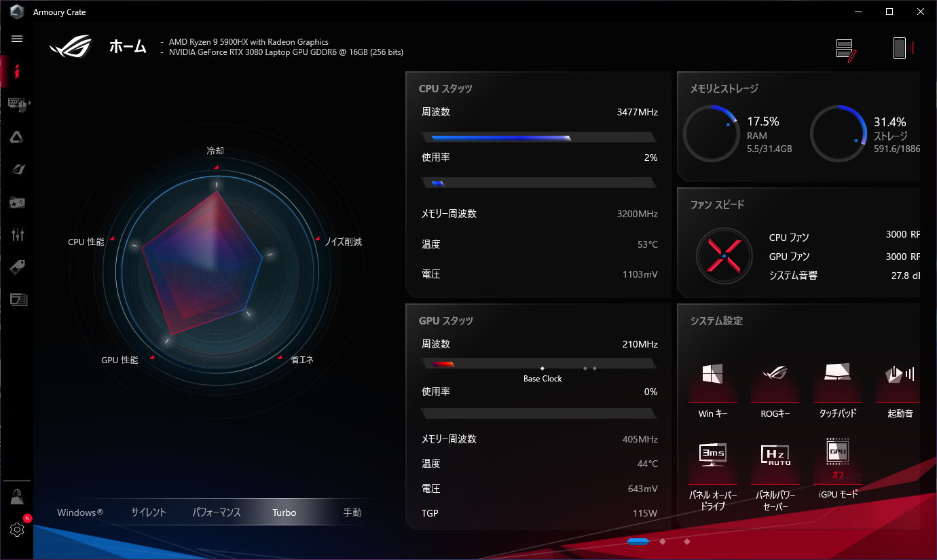This screenshot has height=560, width=937.
Task: Select the Turbo operating mode
Action: coord(284,512)
